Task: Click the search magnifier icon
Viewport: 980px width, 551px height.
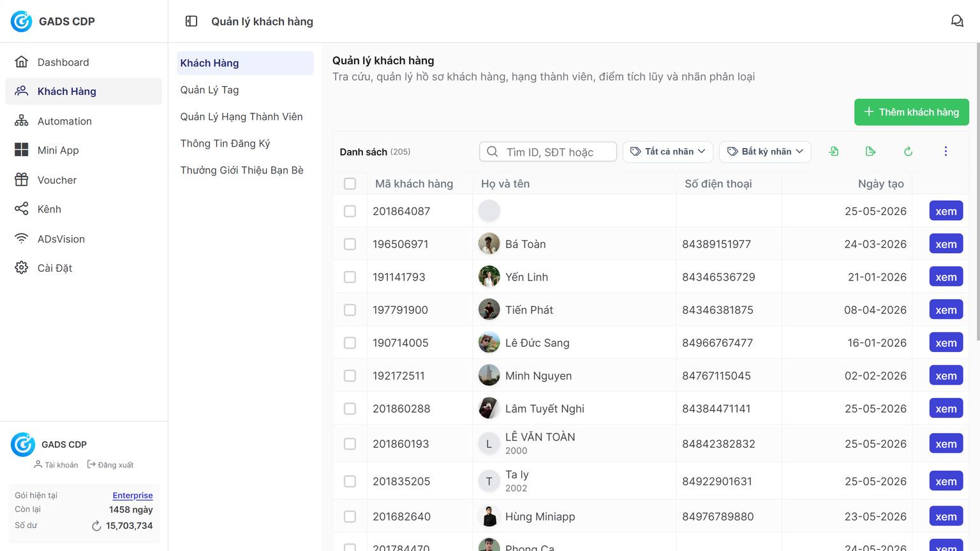Action: (x=492, y=152)
